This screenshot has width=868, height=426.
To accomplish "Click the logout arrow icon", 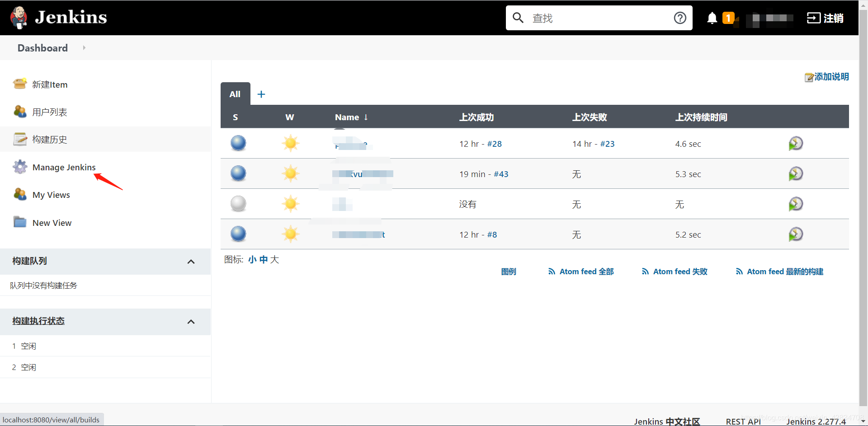I will click(x=814, y=18).
